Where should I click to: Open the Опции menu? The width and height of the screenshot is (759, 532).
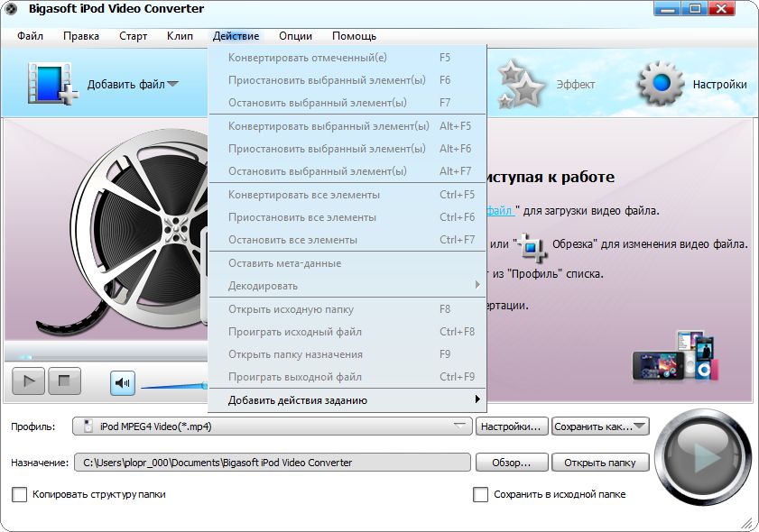295,36
